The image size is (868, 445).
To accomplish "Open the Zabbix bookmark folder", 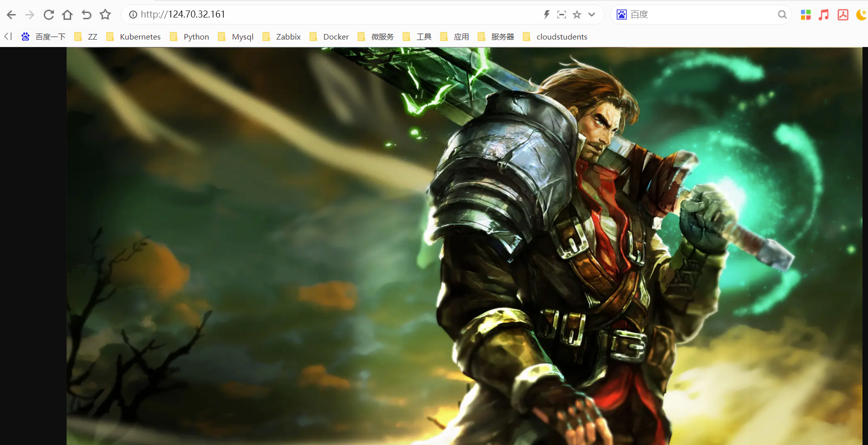I will coord(281,37).
